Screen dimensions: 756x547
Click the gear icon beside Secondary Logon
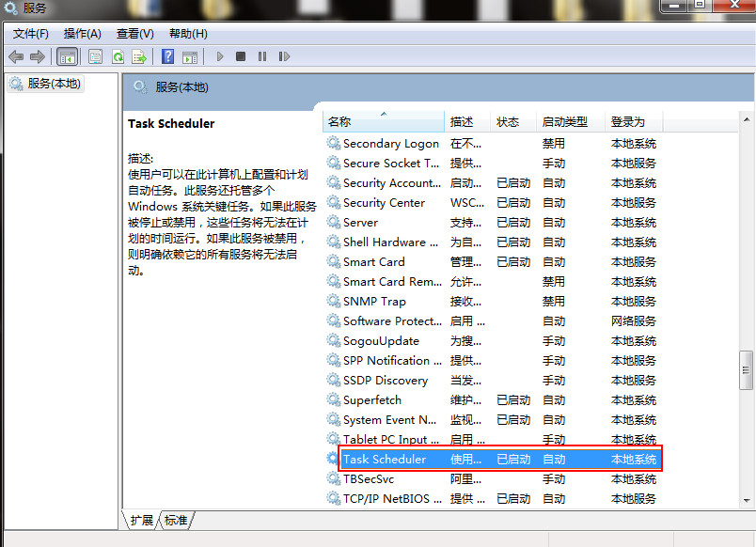(334, 143)
